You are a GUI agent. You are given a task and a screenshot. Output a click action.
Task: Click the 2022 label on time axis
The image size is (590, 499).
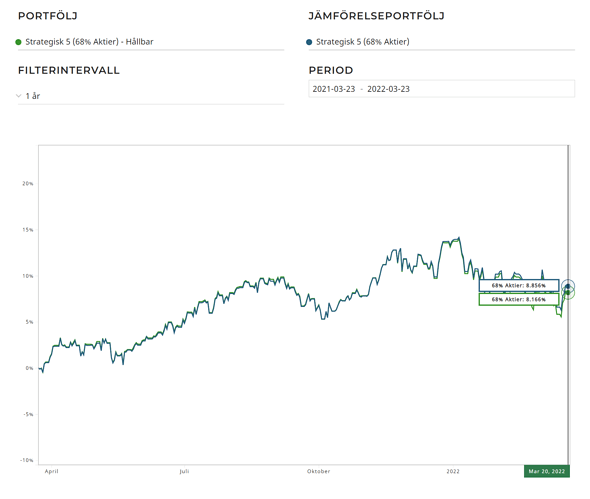pyautogui.click(x=453, y=471)
